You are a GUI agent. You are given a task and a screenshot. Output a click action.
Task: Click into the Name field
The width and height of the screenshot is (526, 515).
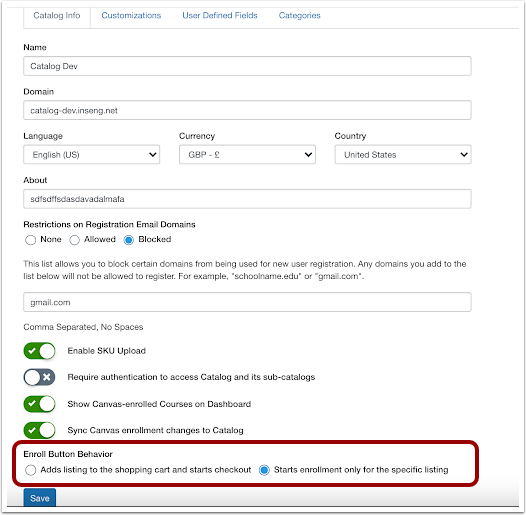247,66
